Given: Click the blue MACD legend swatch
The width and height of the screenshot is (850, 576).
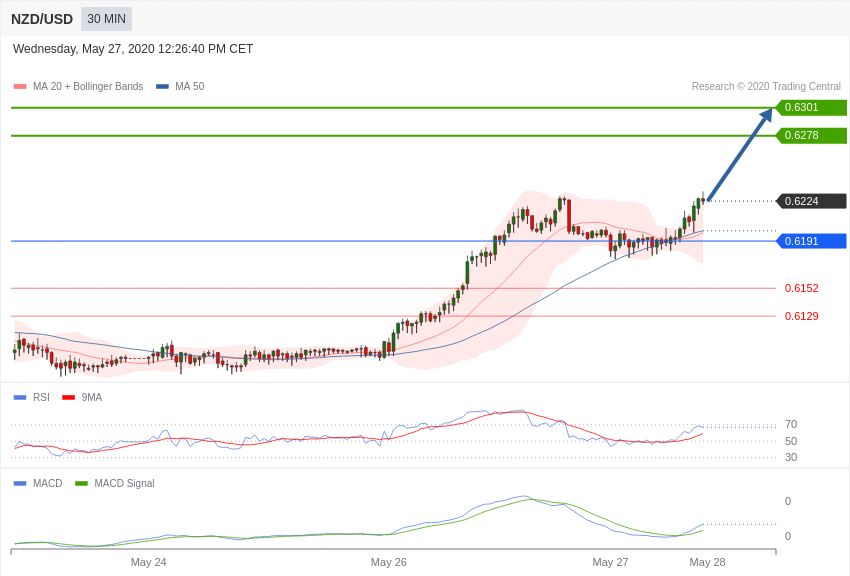Looking at the screenshot, I should [20, 483].
